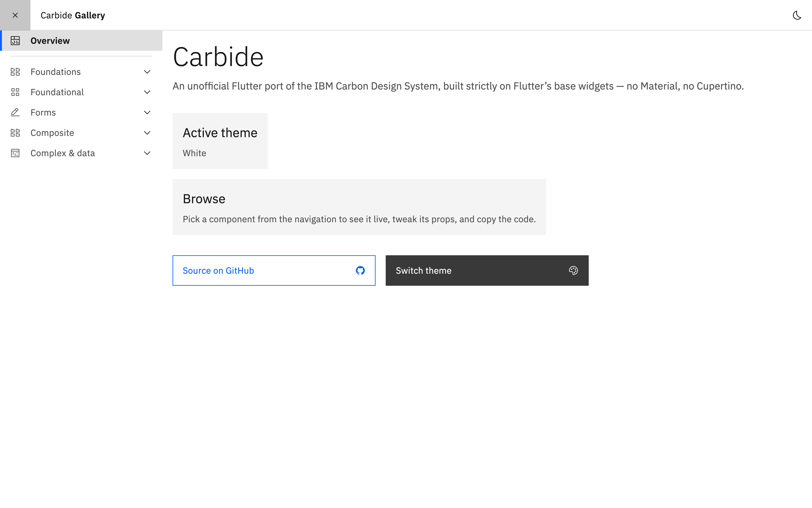Open the Forms navigation item

click(x=81, y=113)
